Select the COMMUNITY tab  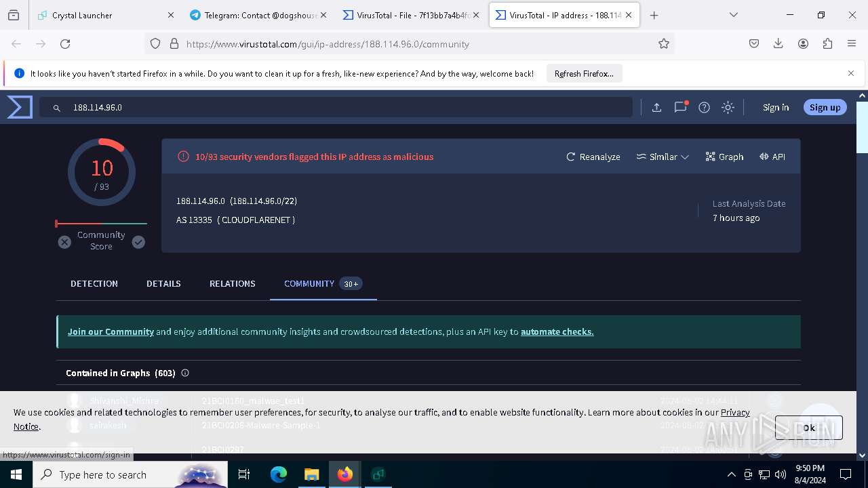(323, 283)
